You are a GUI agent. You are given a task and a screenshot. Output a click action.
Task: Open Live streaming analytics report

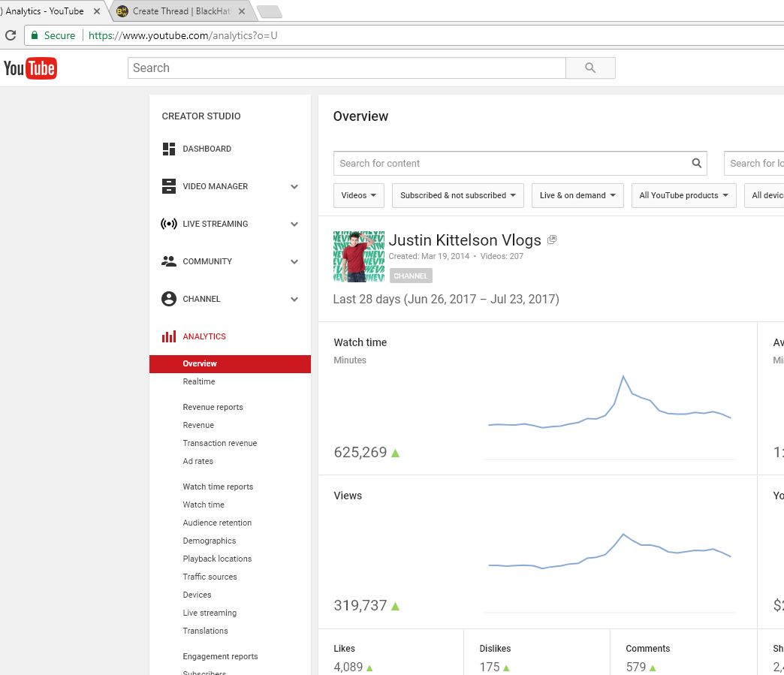click(210, 613)
